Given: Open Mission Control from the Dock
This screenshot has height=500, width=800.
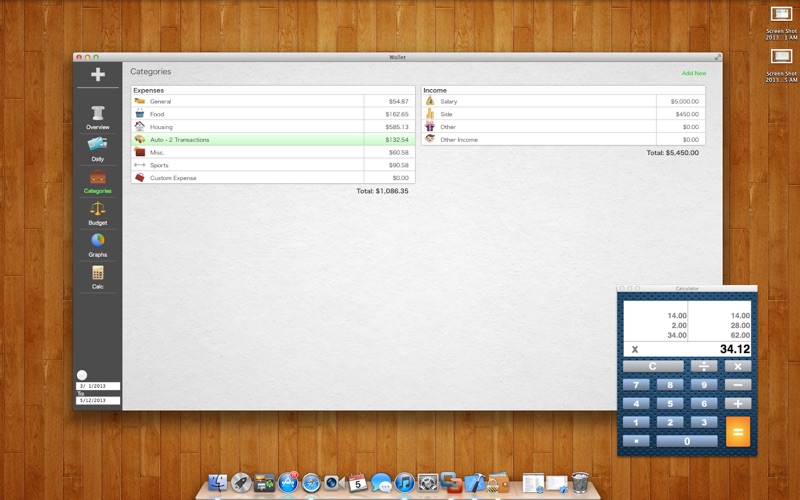Looking at the screenshot, I should (264, 482).
